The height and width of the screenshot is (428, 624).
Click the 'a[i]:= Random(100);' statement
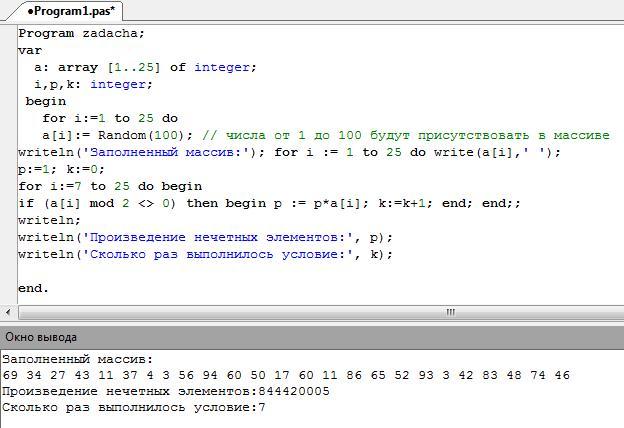(x=117, y=135)
